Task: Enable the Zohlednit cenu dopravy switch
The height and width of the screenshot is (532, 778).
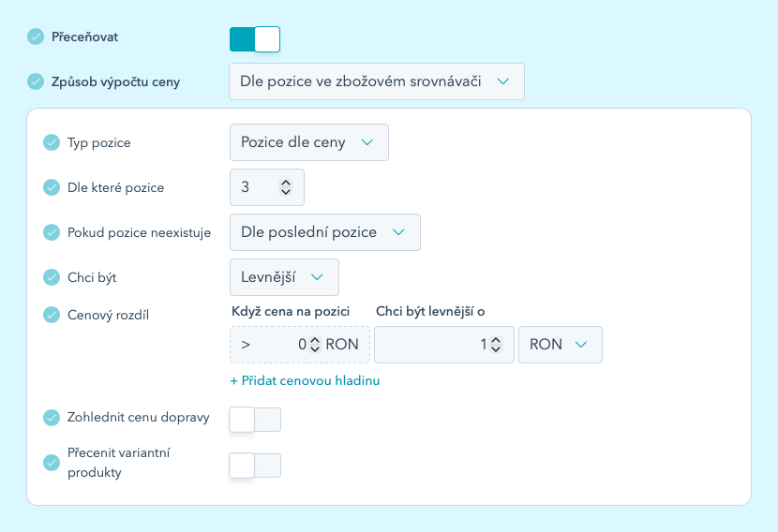Action: click(x=255, y=420)
